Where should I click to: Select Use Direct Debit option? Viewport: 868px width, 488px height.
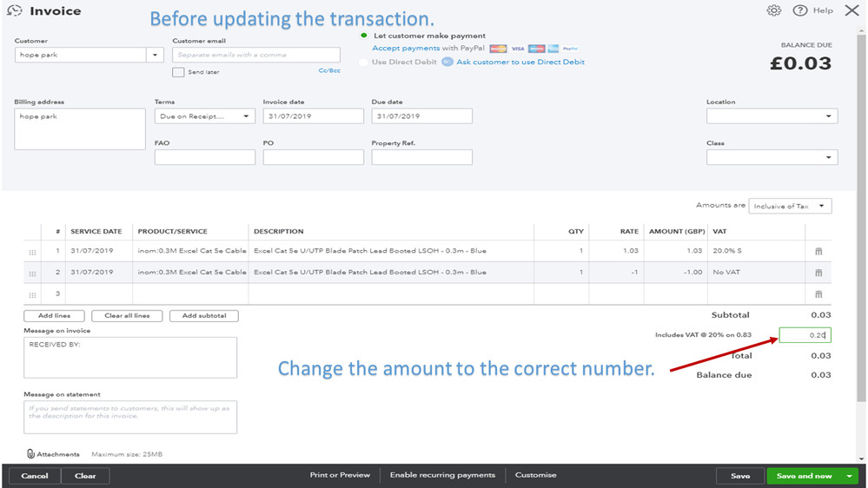click(x=363, y=62)
